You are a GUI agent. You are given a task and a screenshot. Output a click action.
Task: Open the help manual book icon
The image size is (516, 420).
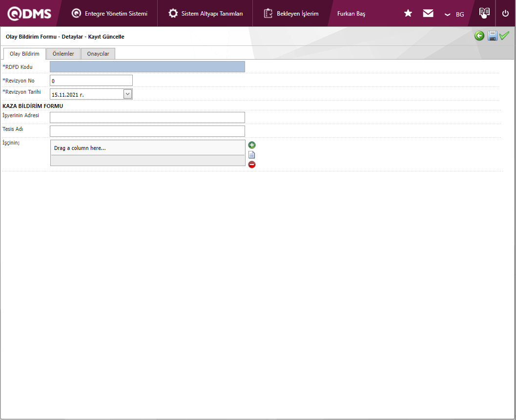pos(484,13)
